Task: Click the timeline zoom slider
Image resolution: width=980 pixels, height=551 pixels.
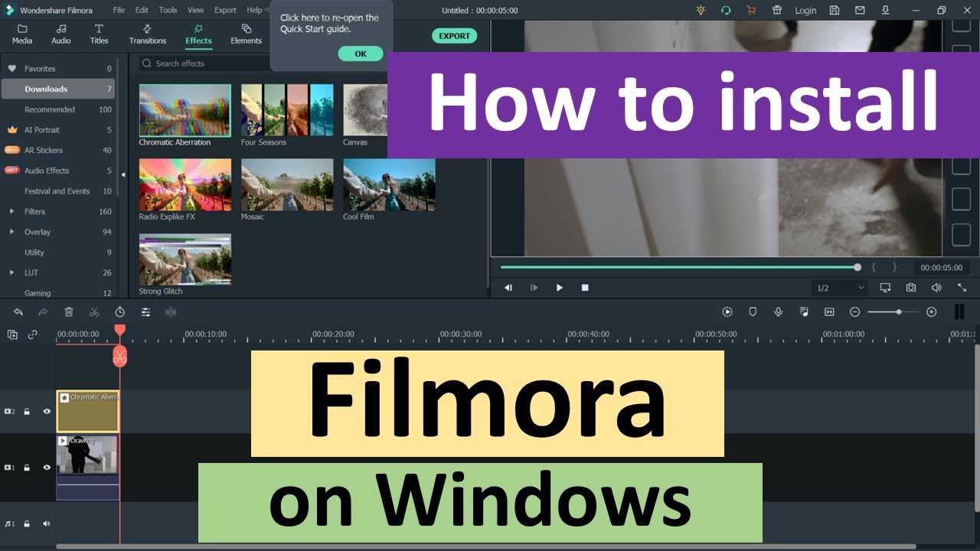Action: coord(893,312)
